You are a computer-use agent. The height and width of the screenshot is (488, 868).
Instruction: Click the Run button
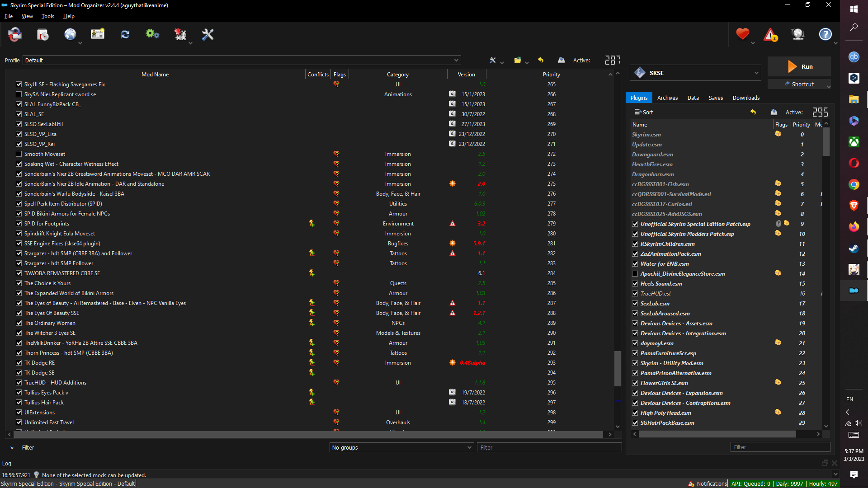pos(799,66)
